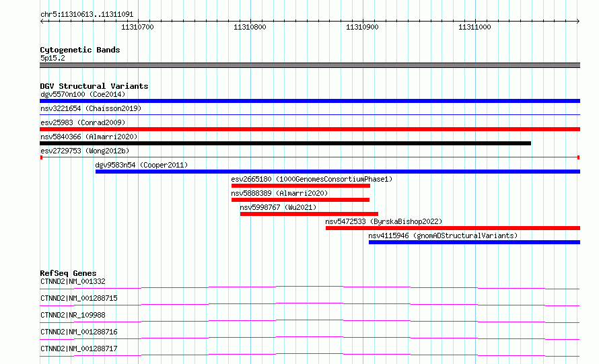Click the esv2729753 (Wong2012b) thin red line
Screen dimensions: 599x364
click(x=310, y=157)
